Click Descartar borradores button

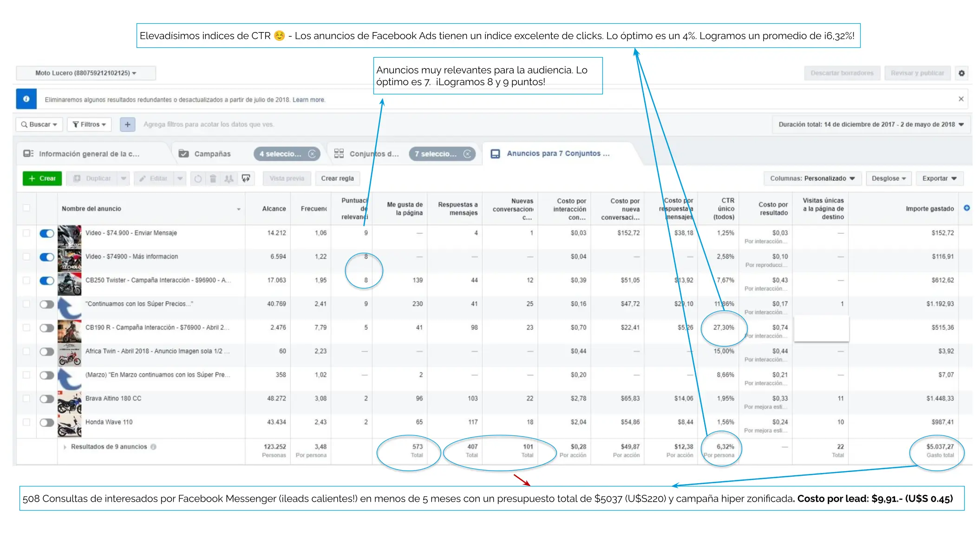pyautogui.click(x=842, y=73)
